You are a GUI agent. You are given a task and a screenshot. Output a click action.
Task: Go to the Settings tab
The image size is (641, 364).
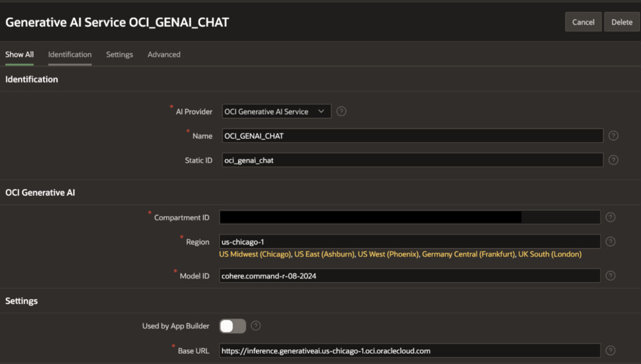pyautogui.click(x=119, y=54)
